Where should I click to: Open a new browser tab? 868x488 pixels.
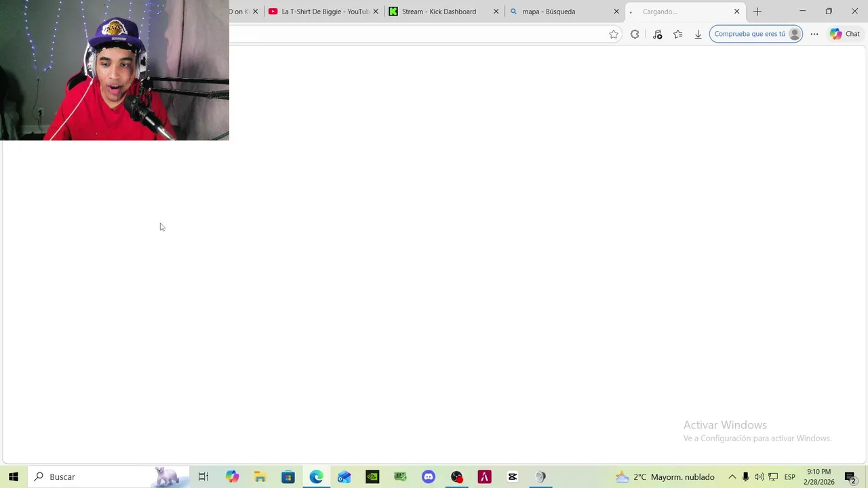[x=757, y=12]
